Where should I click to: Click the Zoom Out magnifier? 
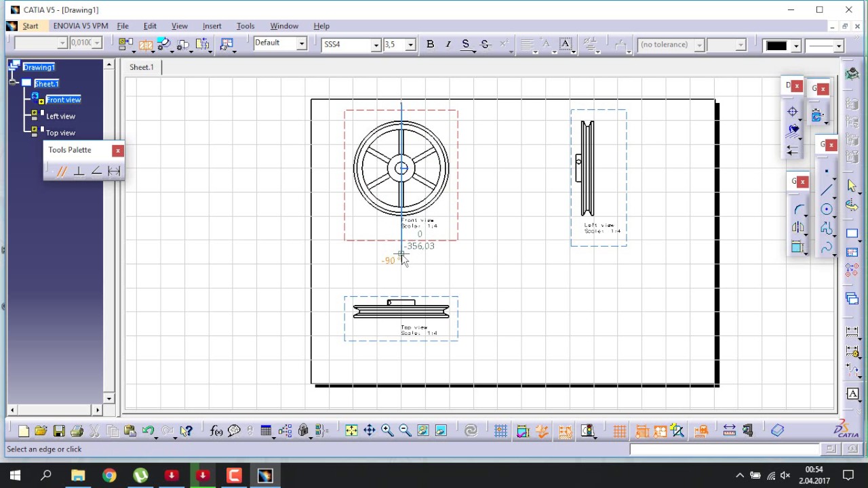405,431
